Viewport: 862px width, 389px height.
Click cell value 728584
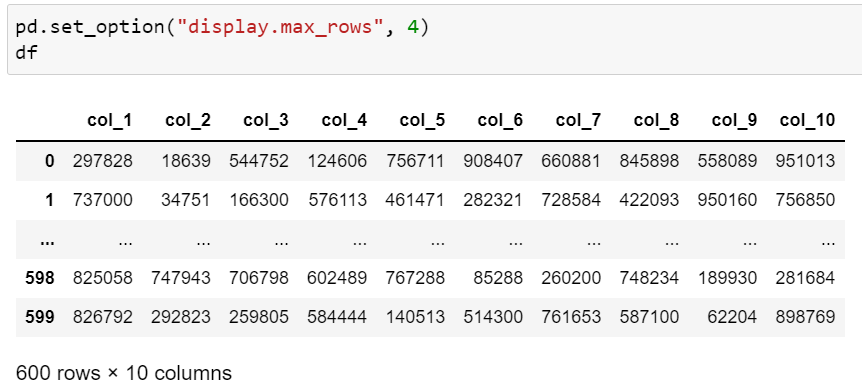tap(571, 200)
